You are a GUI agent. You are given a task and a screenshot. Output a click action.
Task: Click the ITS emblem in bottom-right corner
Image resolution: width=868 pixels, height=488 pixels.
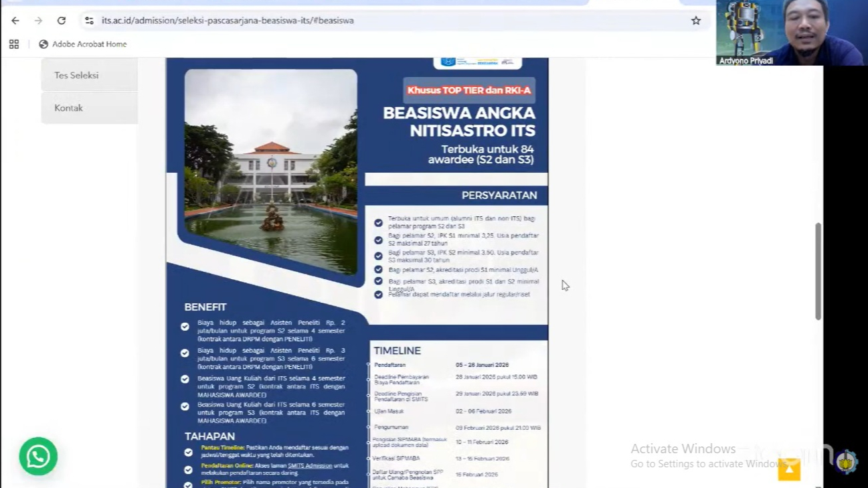pos(846,462)
